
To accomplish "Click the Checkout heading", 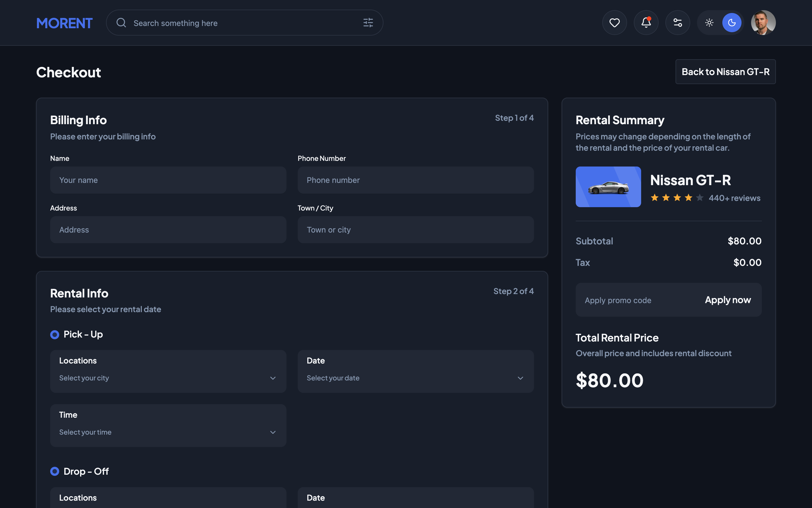I will point(69,72).
